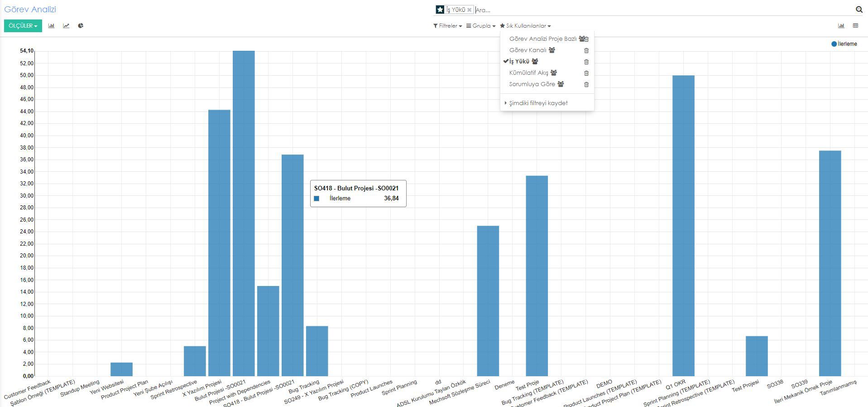
Task: Switch chart to pie chart mode
Action: 81,26
